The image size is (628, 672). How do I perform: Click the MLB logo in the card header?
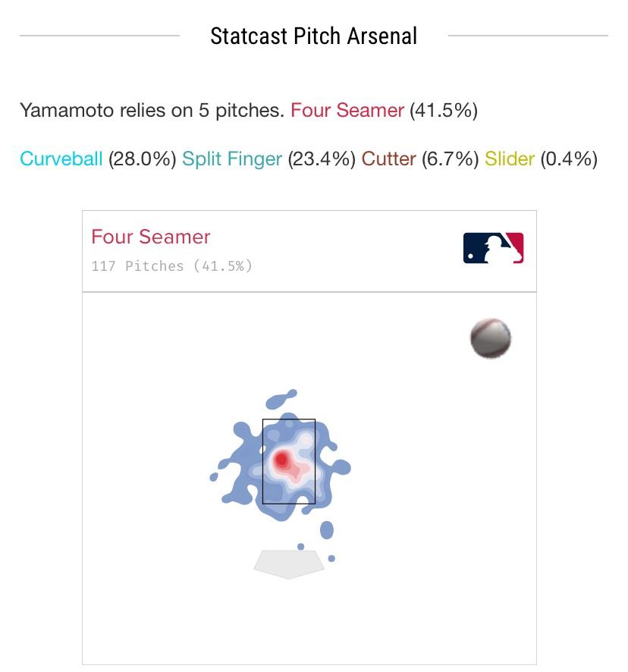tap(493, 248)
